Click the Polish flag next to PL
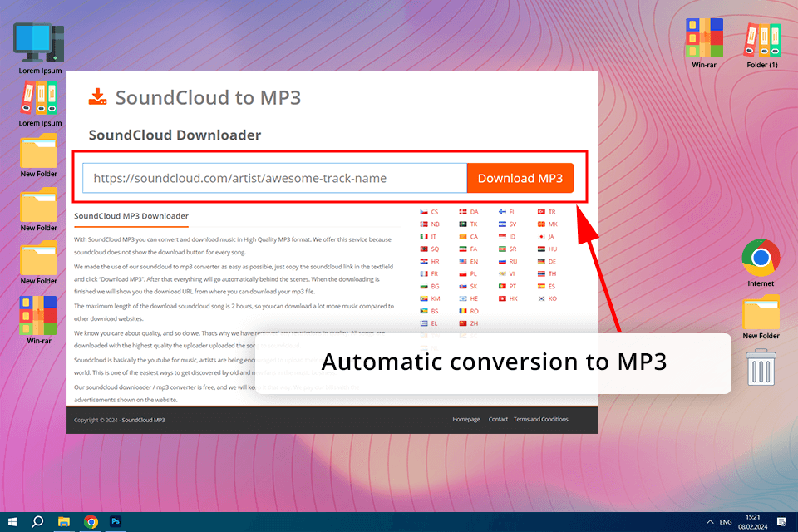Viewport: 798px width, 532px height. click(x=463, y=273)
